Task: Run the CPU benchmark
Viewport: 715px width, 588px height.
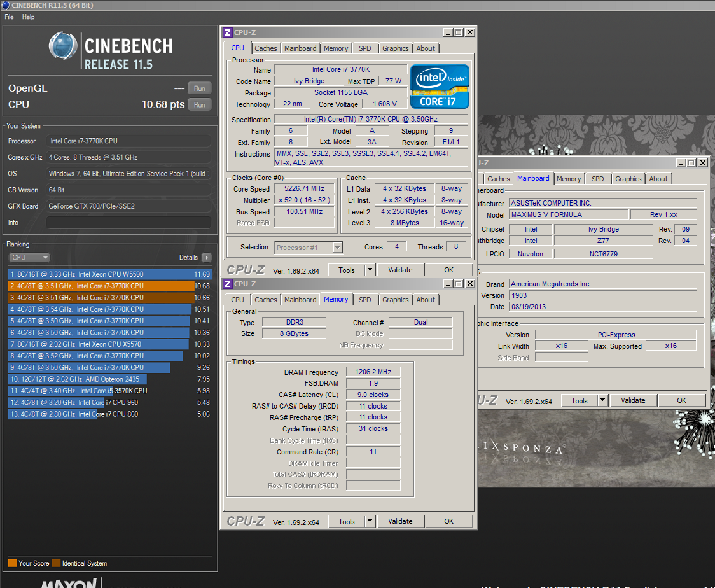Action: tap(200, 104)
